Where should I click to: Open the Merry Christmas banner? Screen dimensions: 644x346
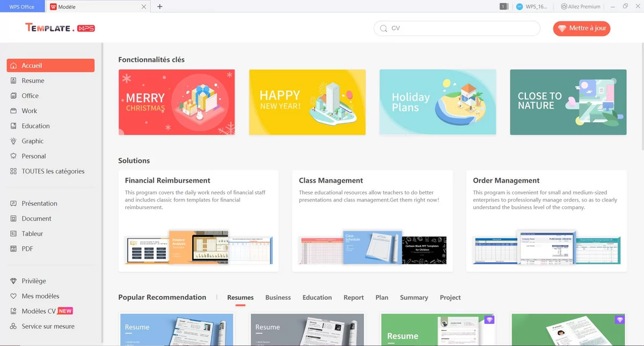click(x=177, y=102)
